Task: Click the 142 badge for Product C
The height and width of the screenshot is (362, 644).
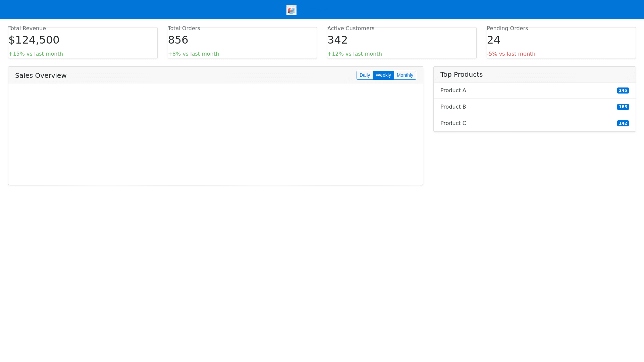Action: 623,123
